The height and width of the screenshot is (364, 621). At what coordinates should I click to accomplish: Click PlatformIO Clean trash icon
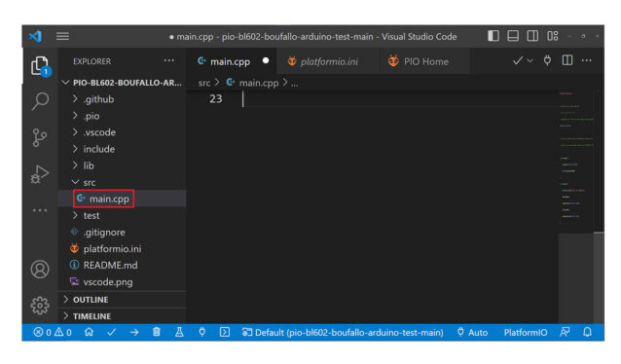157,332
